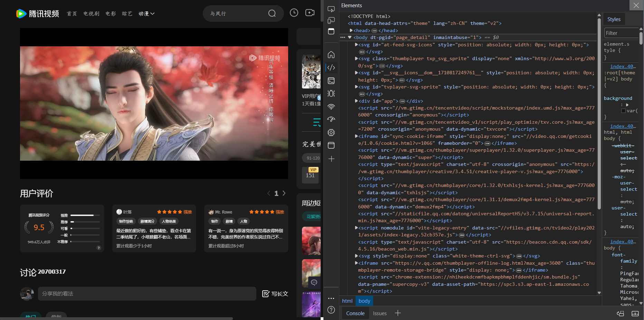
Task: Open the Application window icon tool
Action: pyautogui.click(x=331, y=145)
